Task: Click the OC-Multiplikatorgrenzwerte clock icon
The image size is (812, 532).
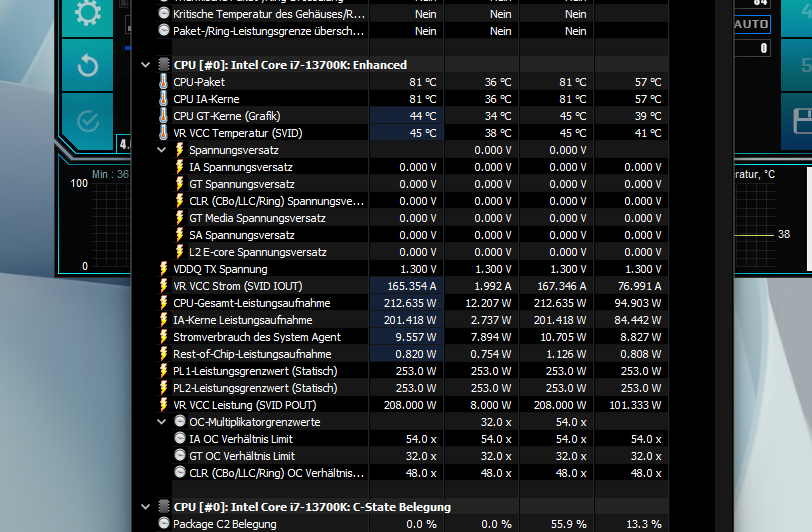Action: coord(180,421)
